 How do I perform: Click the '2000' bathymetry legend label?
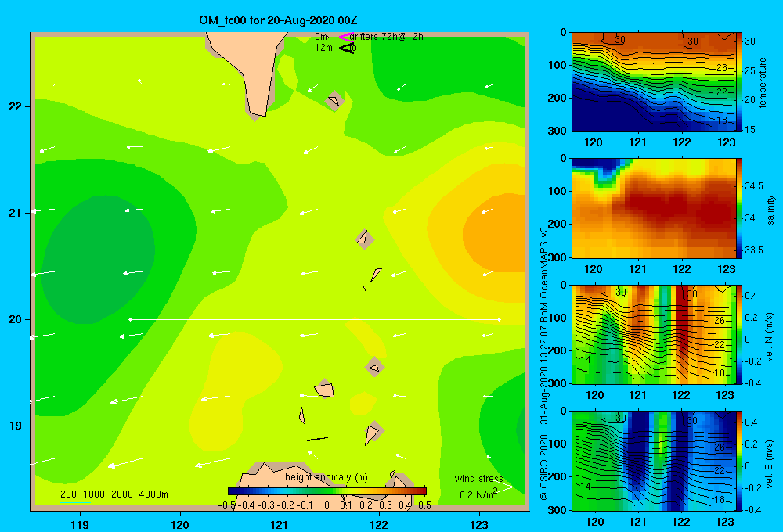pos(122,494)
